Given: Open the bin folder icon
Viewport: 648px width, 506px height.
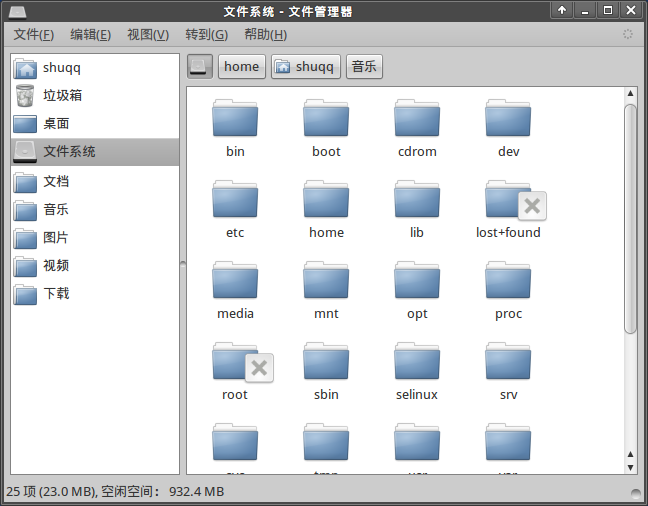Looking at the screenshot, I should (x=235, y=118).
